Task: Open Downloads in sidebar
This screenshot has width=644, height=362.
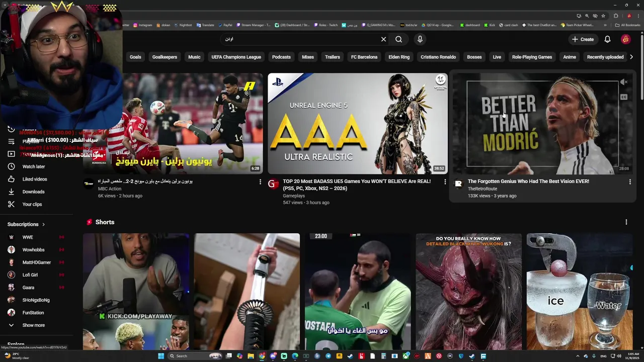Action: click(33, 192)
